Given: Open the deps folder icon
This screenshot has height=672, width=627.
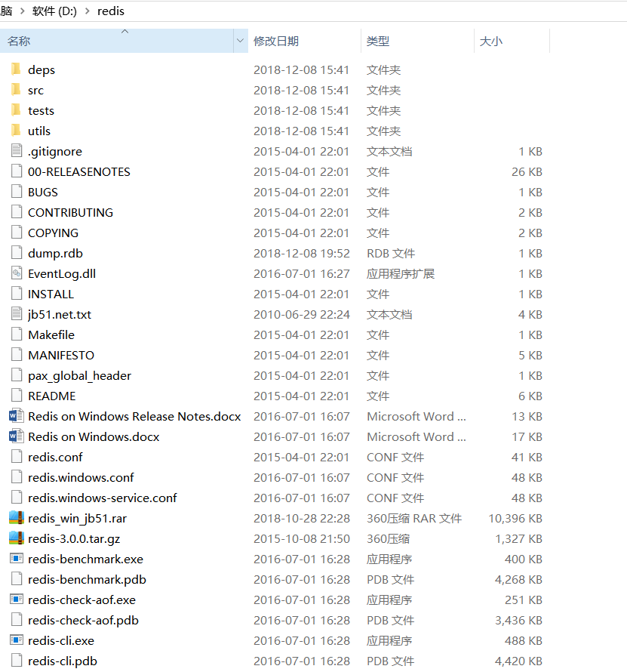Looking at the screenshot, I should (x=17, y=69).
